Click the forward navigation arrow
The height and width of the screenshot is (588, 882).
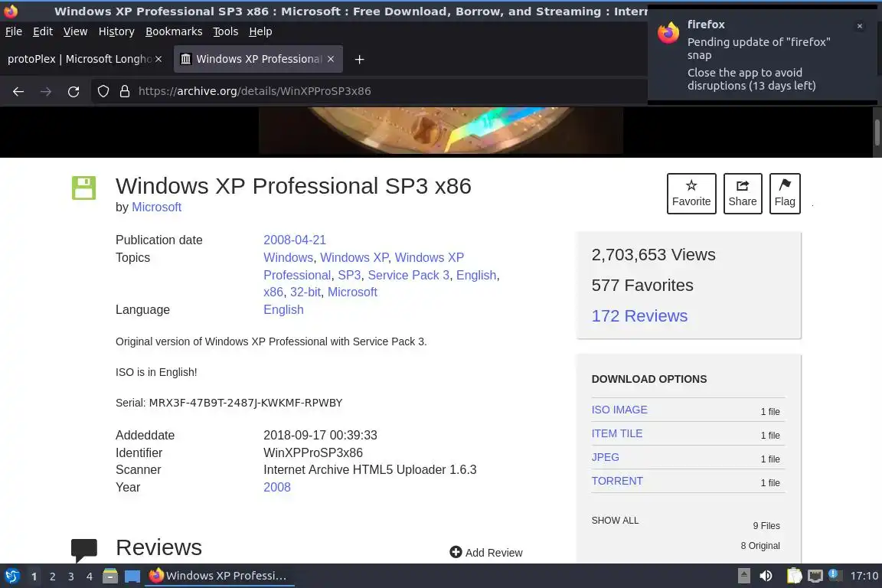[x=46, y=91]
